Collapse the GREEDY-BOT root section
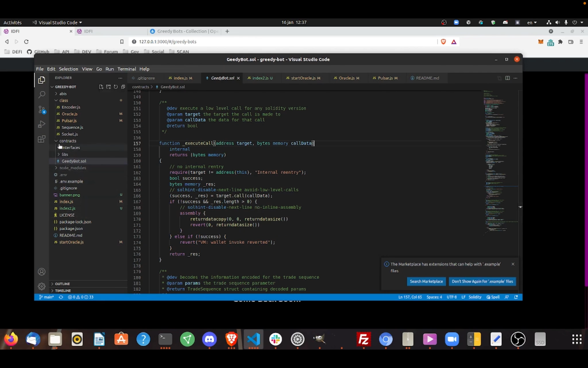Screen dimensions: 588x368 65,87
